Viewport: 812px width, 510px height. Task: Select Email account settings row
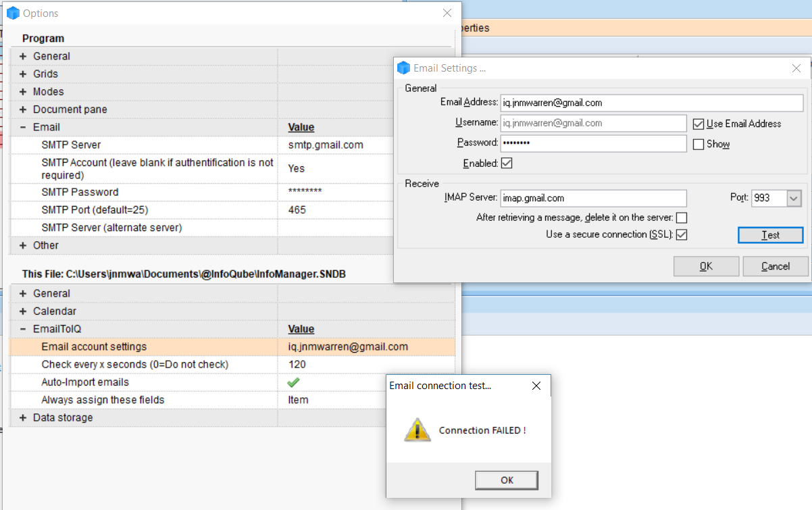(x=232, y=347)
